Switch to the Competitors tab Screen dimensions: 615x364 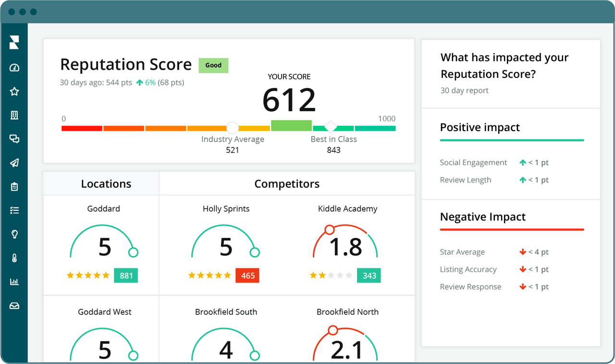[287, 184]
